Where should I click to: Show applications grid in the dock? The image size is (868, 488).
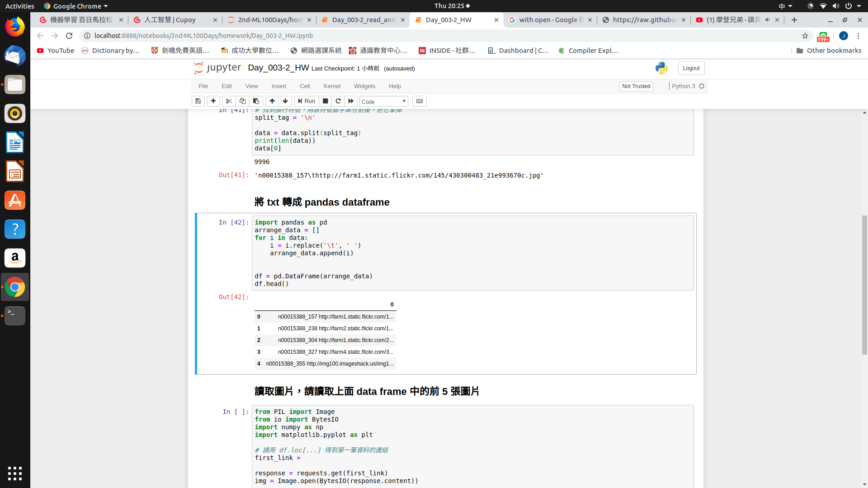coord(15,473)
